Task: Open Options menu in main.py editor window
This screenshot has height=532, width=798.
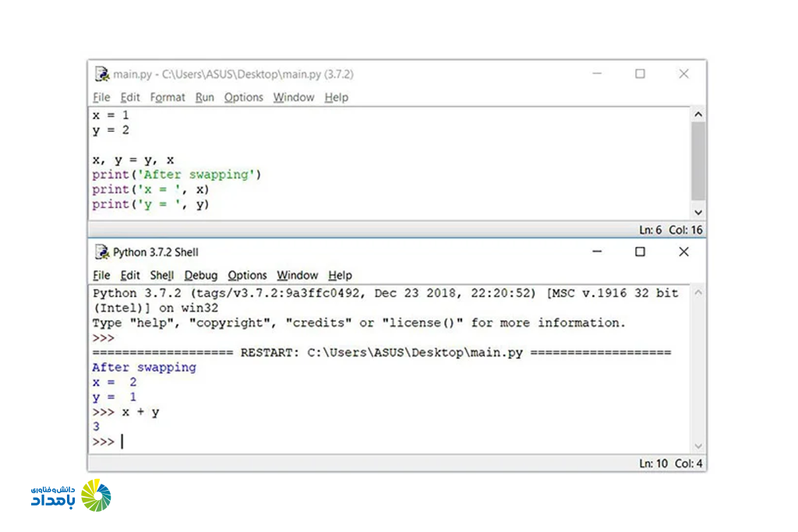Action: click(x=244, y=97)
